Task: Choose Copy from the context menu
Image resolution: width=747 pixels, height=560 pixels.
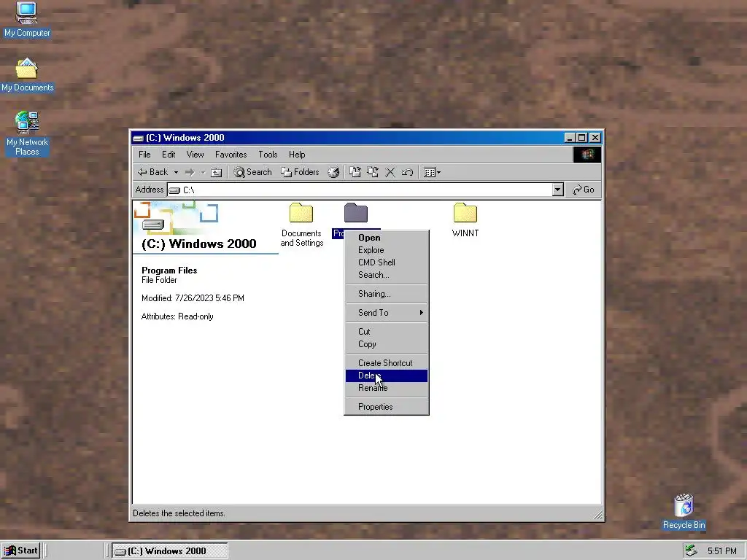Action: pyautogui.click(x=387, y=344)
